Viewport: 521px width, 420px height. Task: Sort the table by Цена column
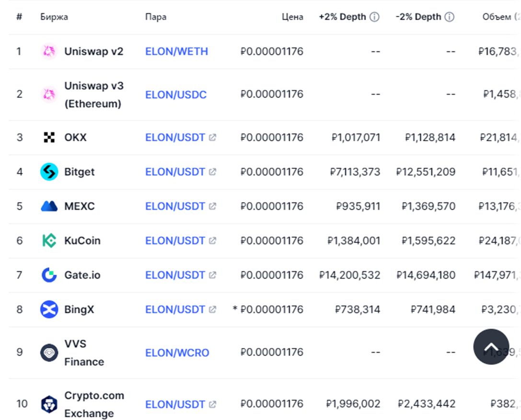tap(292, 17)
